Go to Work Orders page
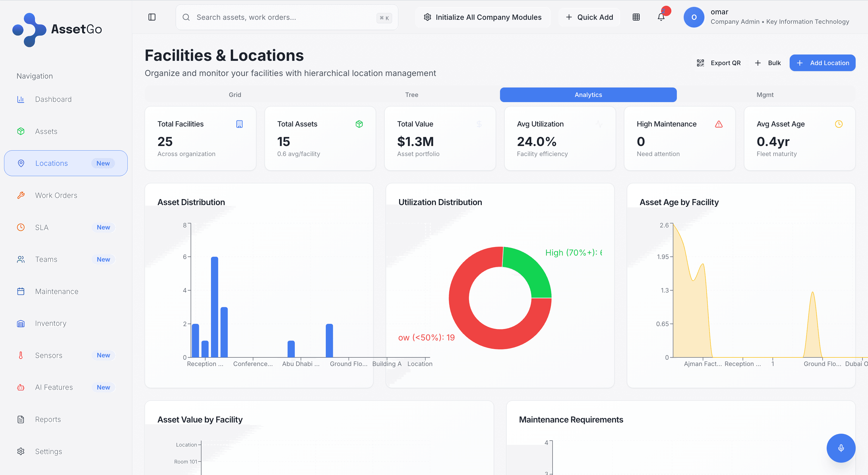Screen dimensions: 868x475 (66, 195)
